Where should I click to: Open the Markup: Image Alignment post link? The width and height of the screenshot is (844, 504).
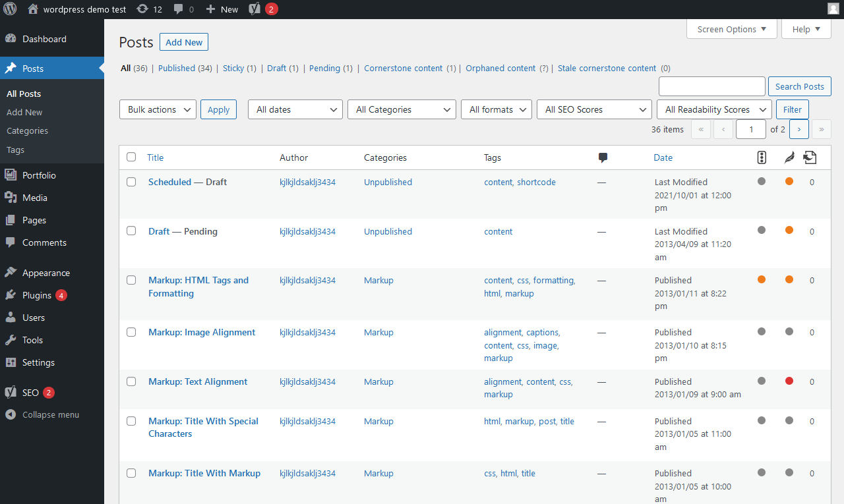pyautogui.click(x=202, y=332)
